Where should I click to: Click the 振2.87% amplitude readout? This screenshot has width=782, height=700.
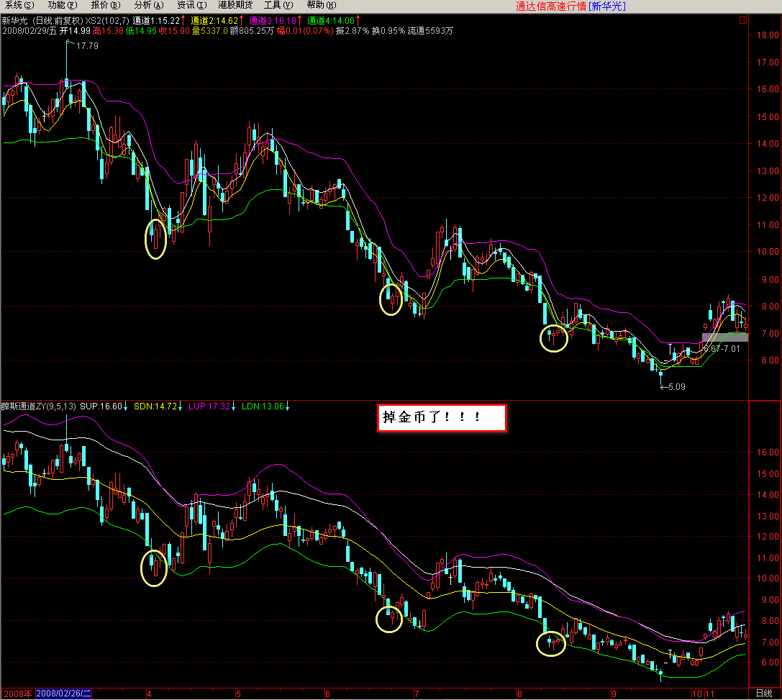click(x=353, y=31)
